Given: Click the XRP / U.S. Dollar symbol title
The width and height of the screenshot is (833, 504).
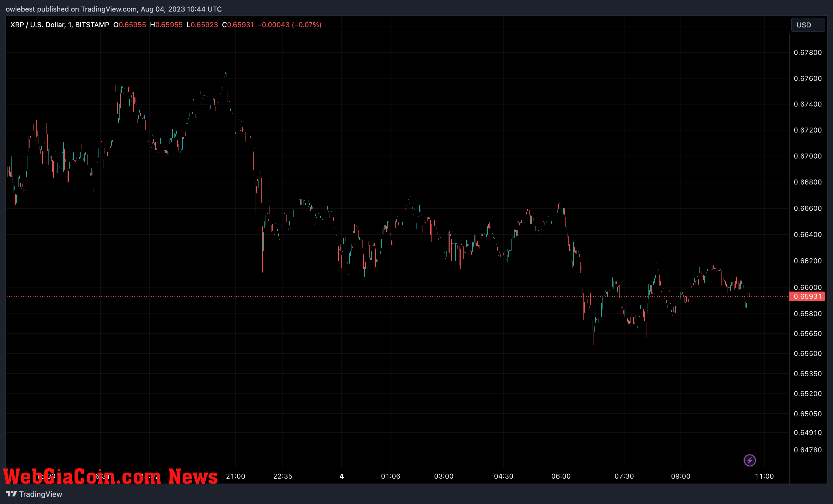Looking at the screenshot, I should coord(60,25).
